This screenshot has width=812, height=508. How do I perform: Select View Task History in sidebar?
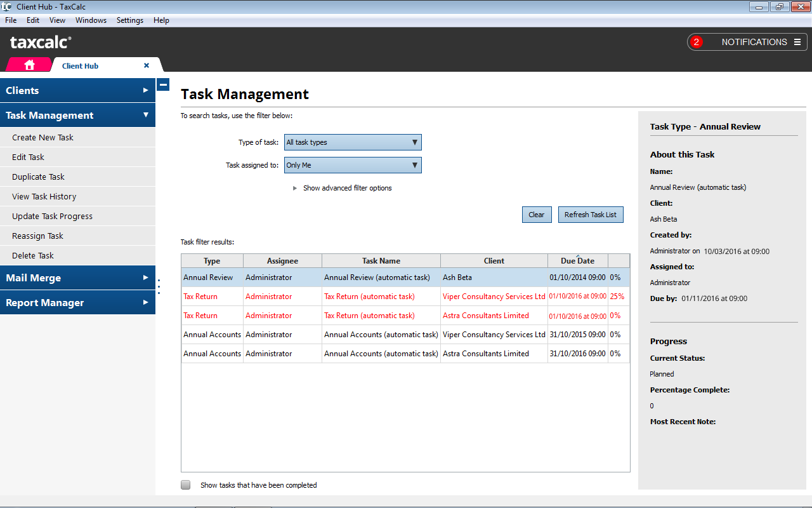pyautogui.click(x=77, y=196)
